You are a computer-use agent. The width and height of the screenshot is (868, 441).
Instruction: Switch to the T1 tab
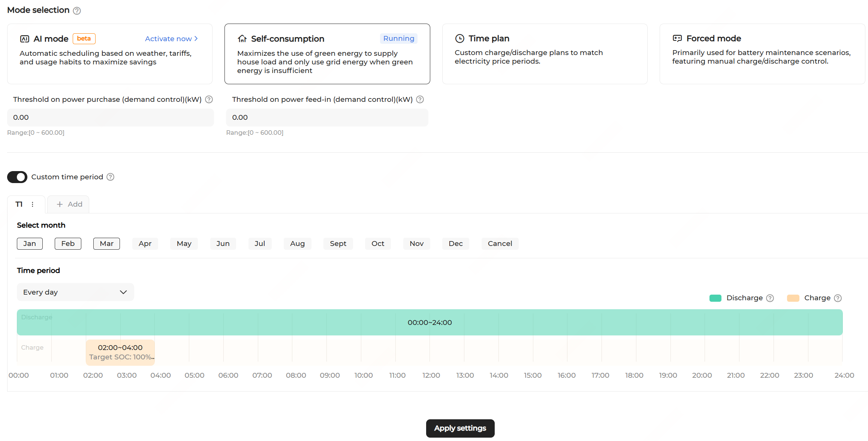[x=19, y=204]
